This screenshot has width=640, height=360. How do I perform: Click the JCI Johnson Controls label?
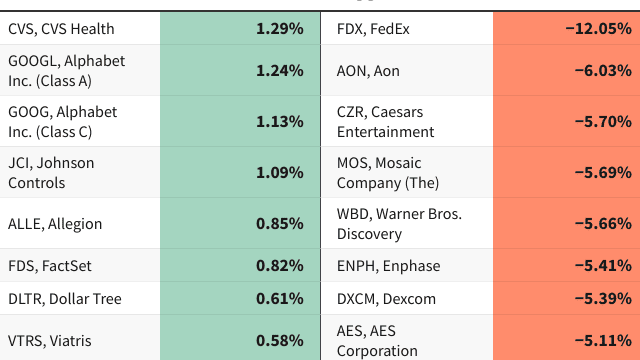coord(51,173)
